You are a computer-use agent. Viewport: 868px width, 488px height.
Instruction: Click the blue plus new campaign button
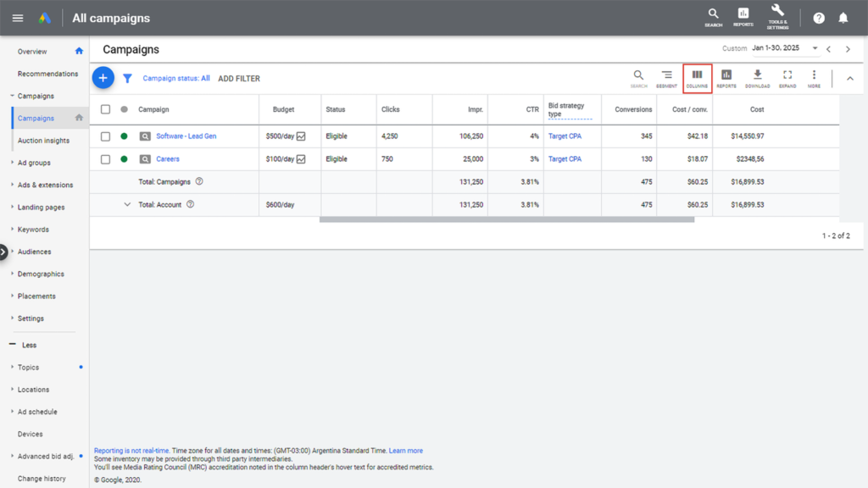103,78
